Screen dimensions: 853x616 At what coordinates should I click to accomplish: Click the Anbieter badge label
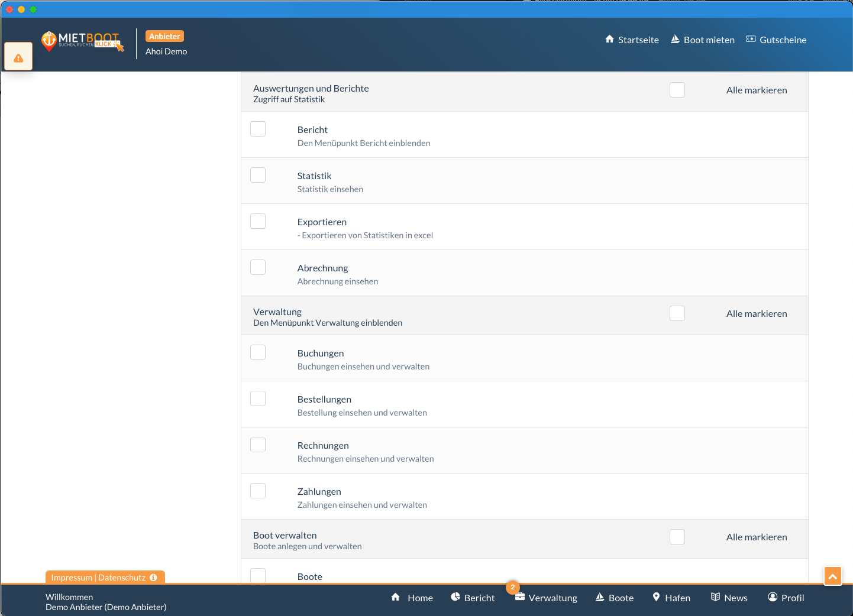[x=164, y=36]
